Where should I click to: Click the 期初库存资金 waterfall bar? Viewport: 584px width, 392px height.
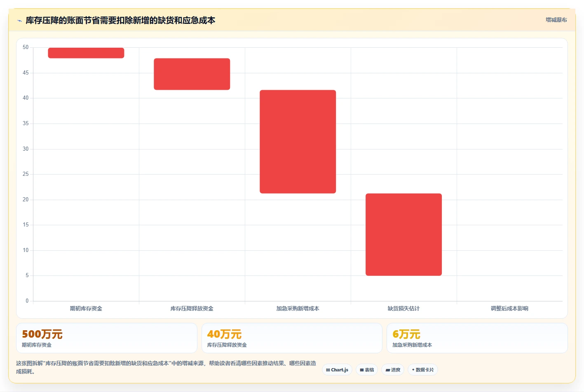coord(86,53)
